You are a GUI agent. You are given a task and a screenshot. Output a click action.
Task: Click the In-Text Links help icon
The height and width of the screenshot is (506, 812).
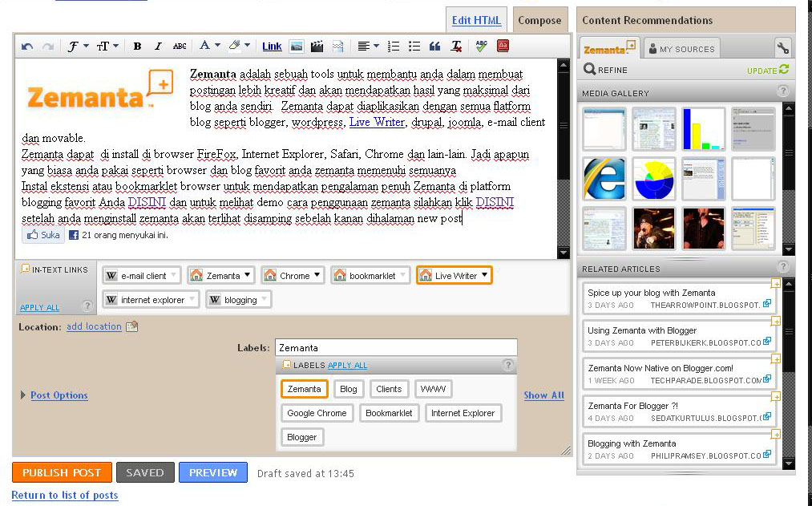(x=87, y=306)
